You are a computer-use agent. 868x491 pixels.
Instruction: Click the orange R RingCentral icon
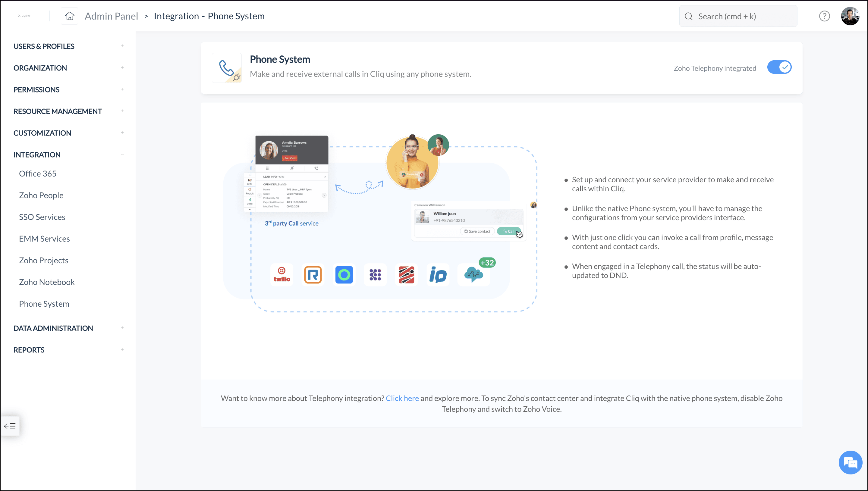[x=313, y=275]
